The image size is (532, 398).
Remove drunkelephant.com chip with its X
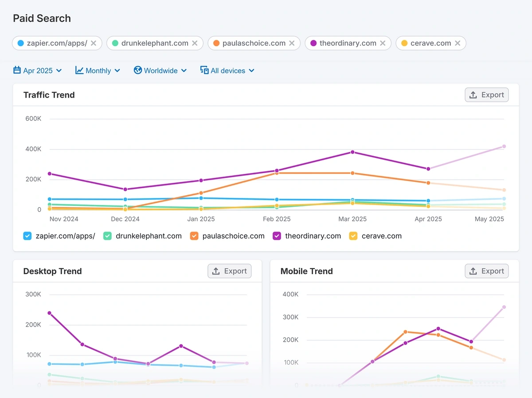pyautogui.click(x=195, y=43)
